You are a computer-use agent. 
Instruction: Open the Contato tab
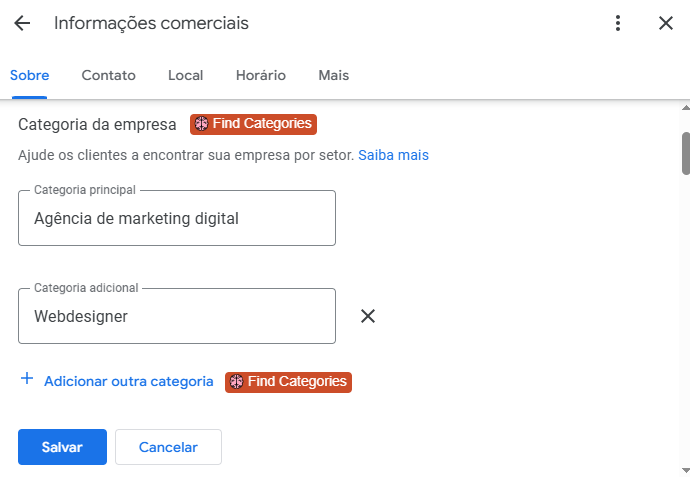click(109, 75)
